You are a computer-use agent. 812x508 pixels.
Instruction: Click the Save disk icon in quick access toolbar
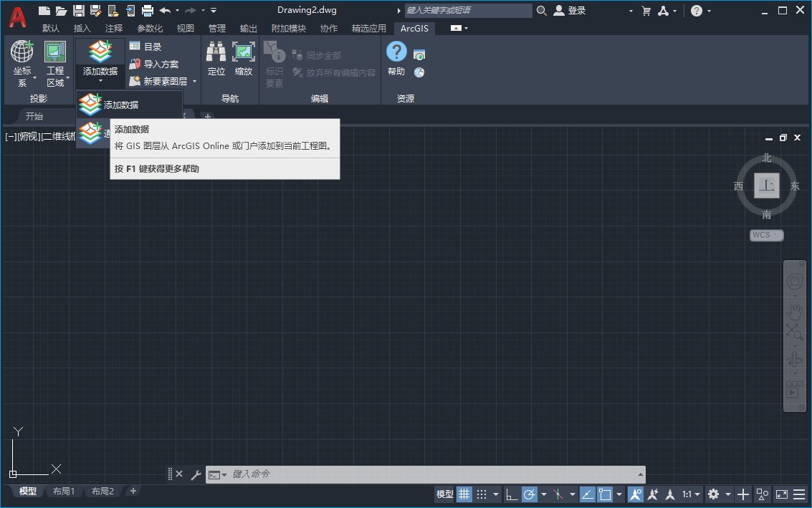(79, 11)
